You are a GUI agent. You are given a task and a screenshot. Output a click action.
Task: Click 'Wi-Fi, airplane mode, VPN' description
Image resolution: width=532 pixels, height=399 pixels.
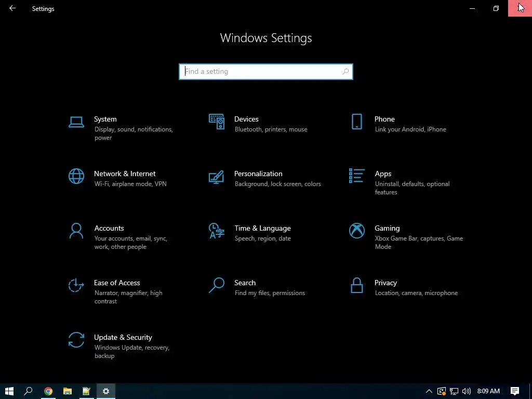coord(130,184)
